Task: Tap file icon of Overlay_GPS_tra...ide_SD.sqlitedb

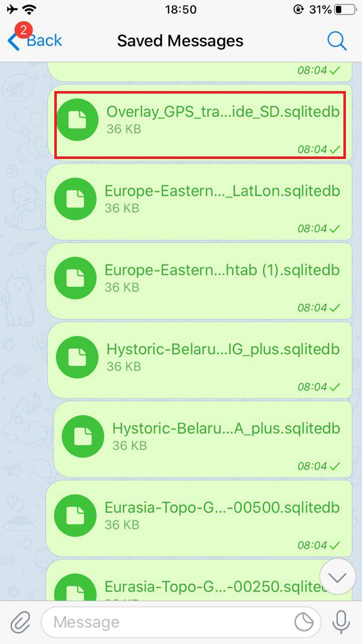Action: (77, 120)
